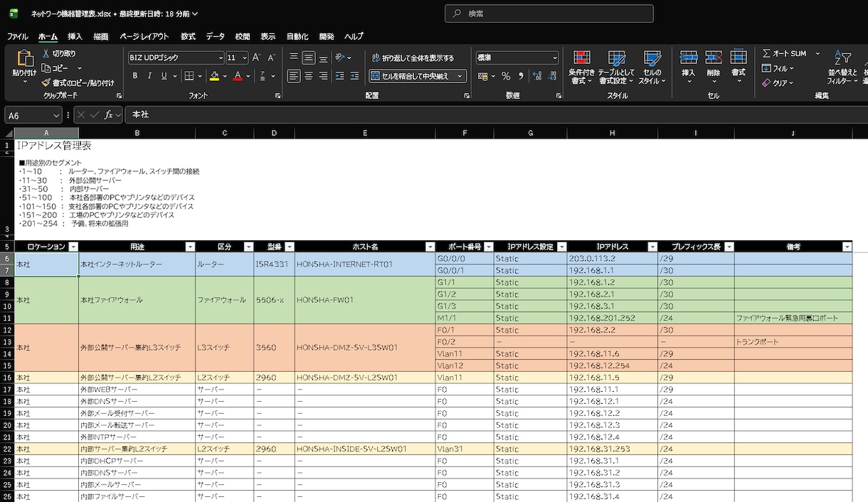Toggle italic formatting (I)
The width and height of the screenshot is (868, 502).
(149, 76)
